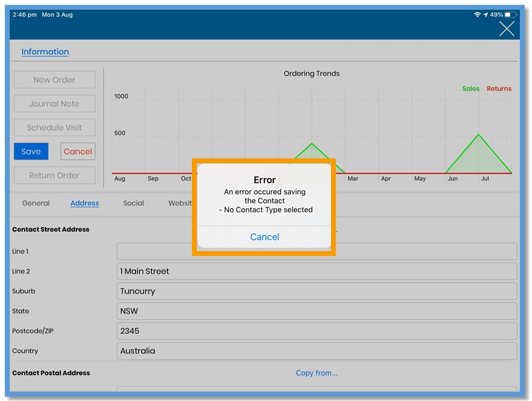Switch to the Social tab
The image size is (532, 401).
click(x=134, y=203)
